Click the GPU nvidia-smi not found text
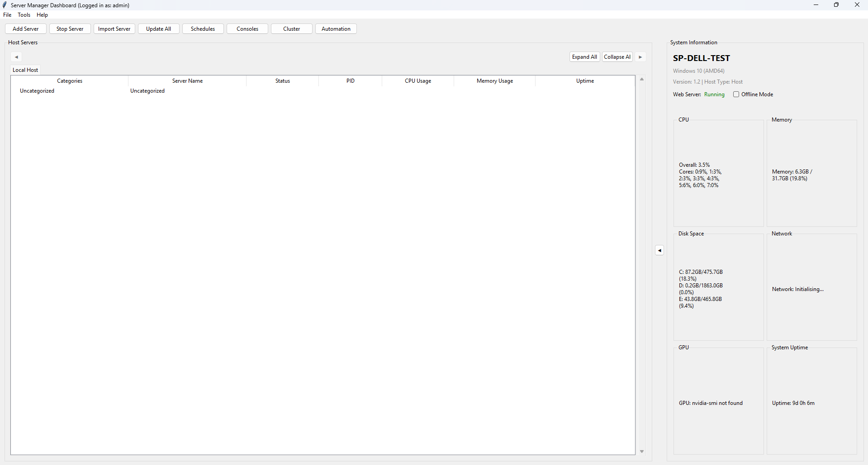Viewport: 868px width, 465px height. coord(711,403)
